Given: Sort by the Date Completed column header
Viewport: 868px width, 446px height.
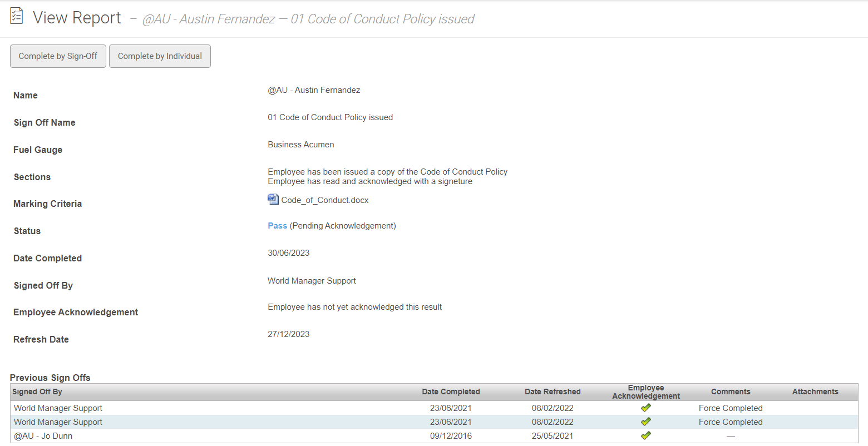Looking at the screenshot, I should tap(451, 392).
